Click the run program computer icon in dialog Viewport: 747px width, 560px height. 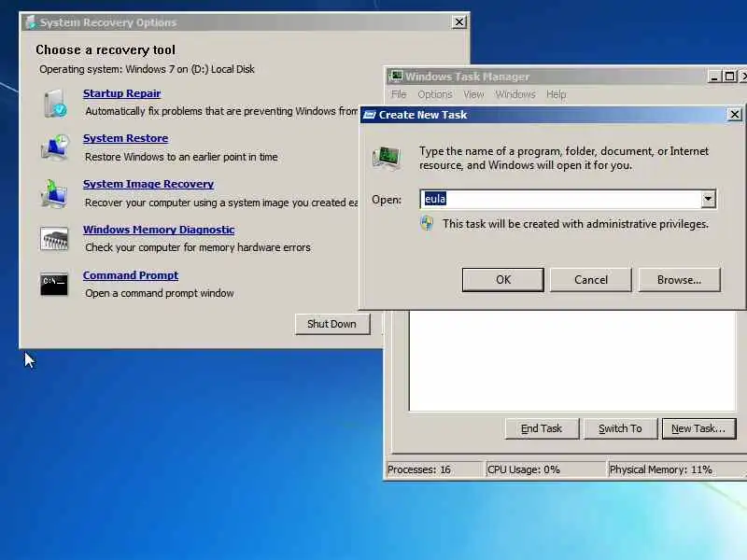386,158
